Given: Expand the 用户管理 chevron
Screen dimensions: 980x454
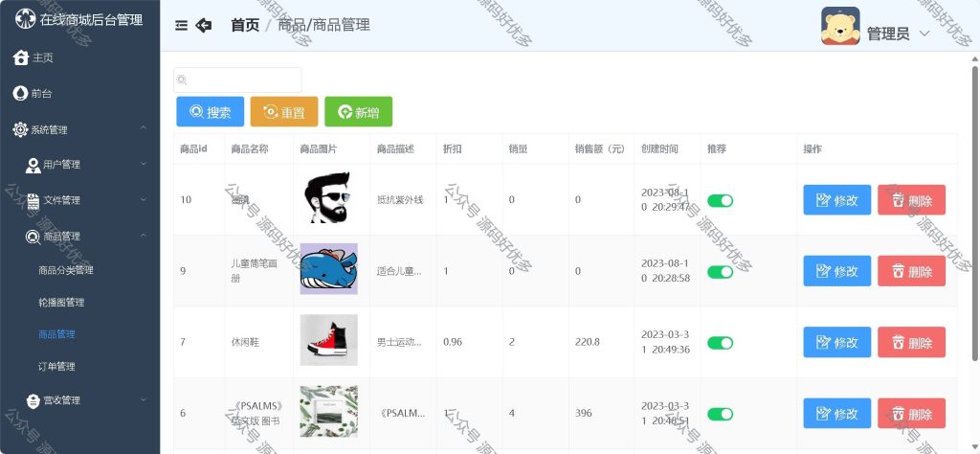Looking at the screenshot, I should coord(144,164).
